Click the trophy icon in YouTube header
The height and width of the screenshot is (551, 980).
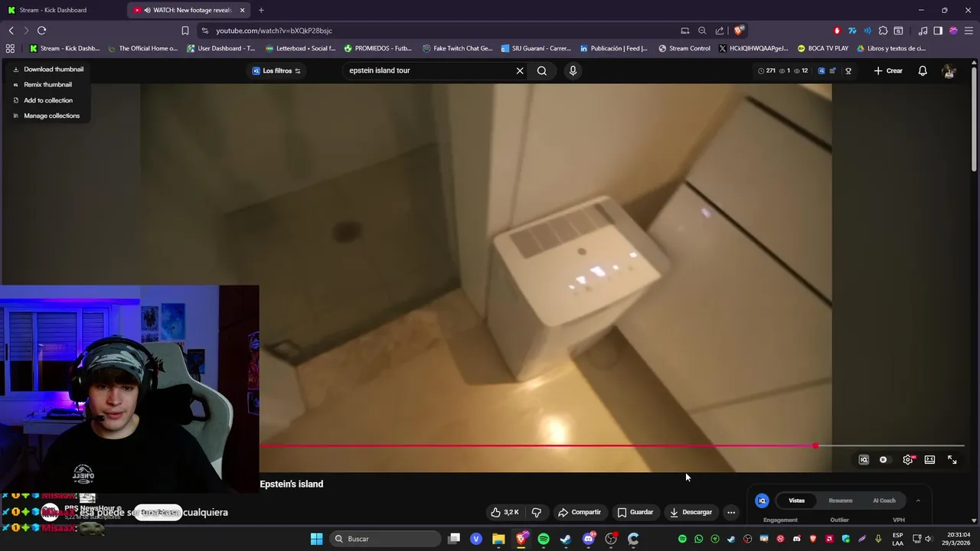coord(848,70)
